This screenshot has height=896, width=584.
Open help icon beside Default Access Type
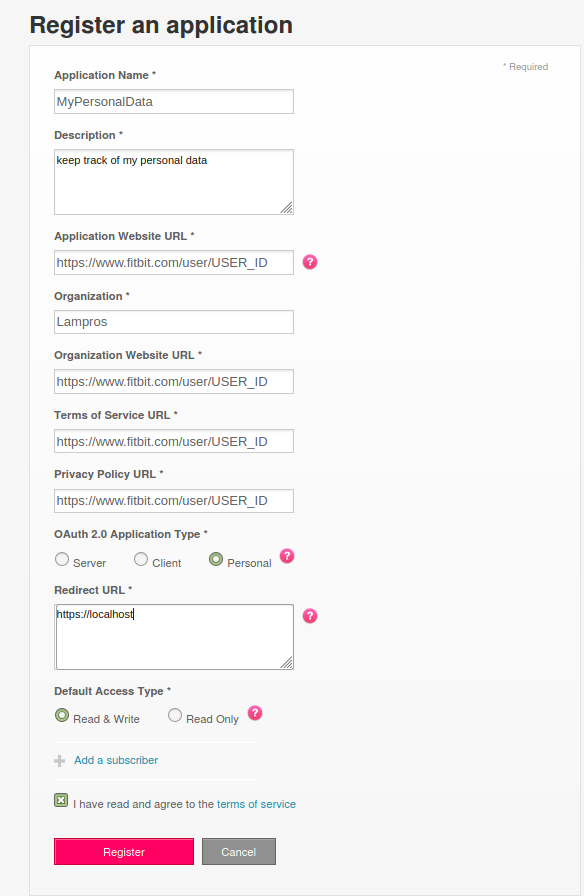coord(255,713)
